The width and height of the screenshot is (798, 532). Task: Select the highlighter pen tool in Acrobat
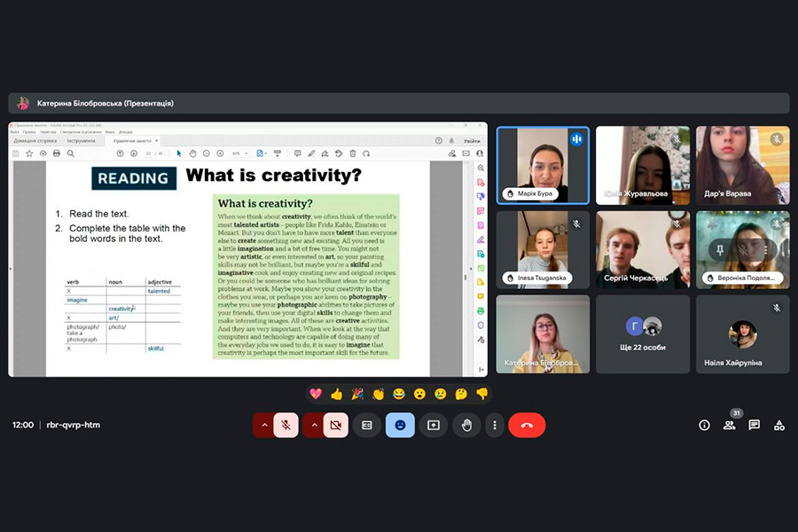click(311, 153)
